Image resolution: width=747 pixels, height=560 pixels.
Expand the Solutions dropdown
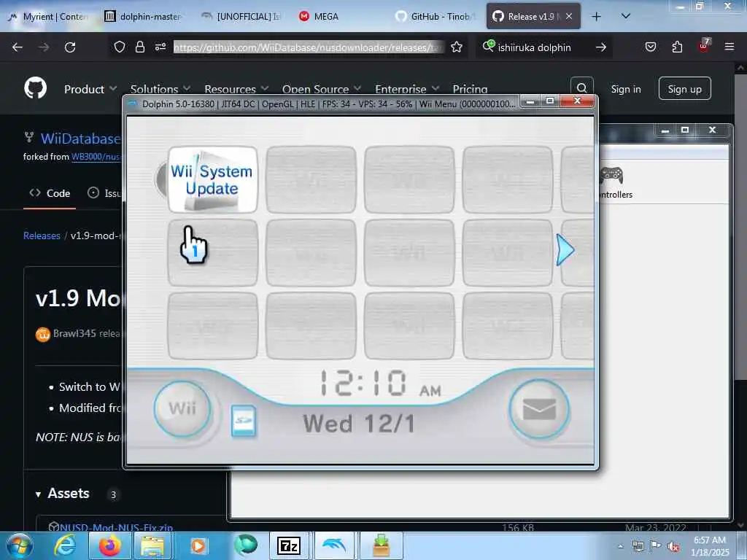tap(160, 89)
